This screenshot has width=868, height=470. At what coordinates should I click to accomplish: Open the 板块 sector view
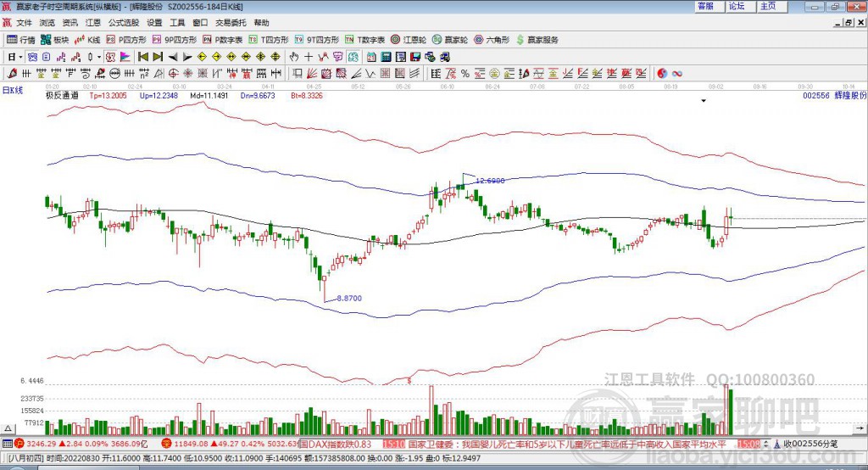click(55, 40)
